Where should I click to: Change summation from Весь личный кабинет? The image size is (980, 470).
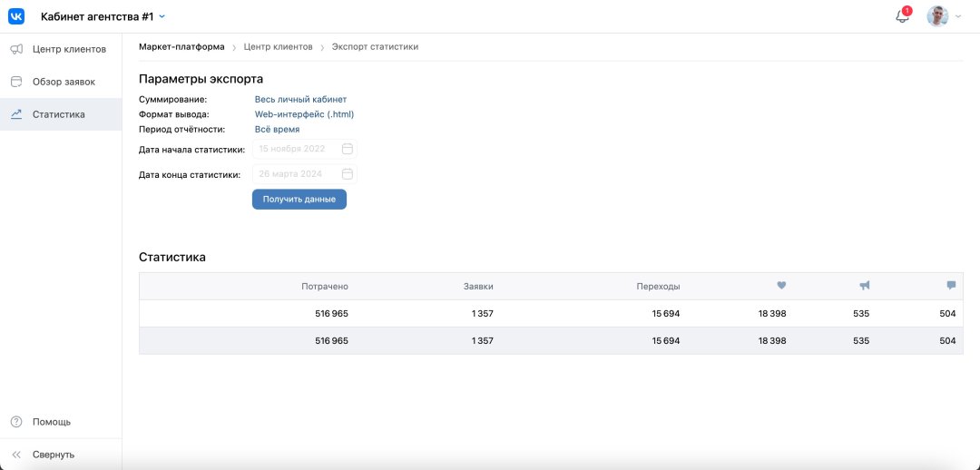300,99
